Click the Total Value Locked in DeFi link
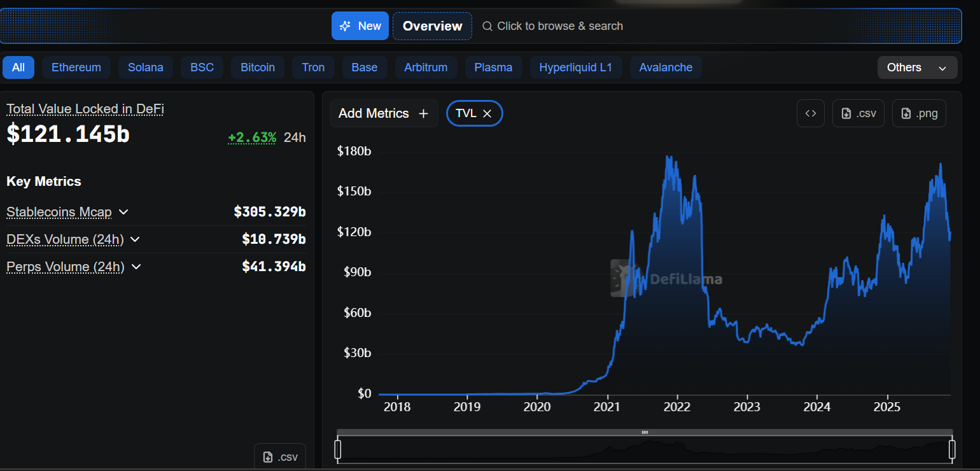 tap(85, 109)
